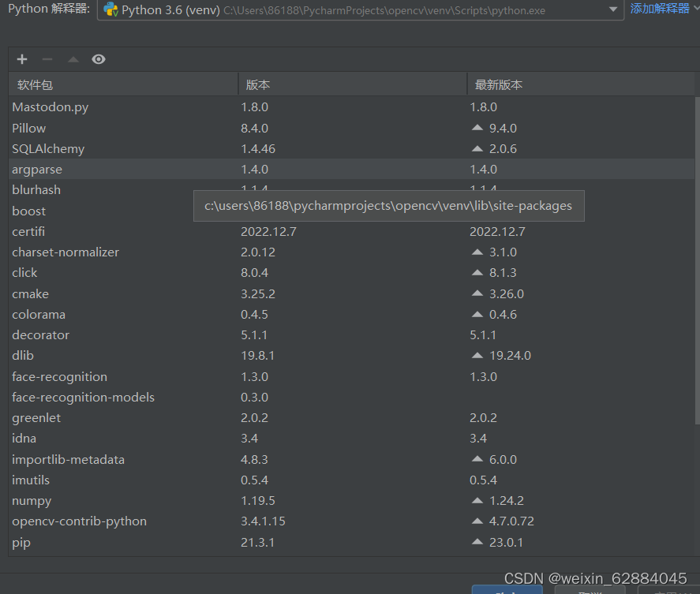Click the plus icon to install a package
Image resolution: width=700 pixels, height=594 pixels.
22,59
